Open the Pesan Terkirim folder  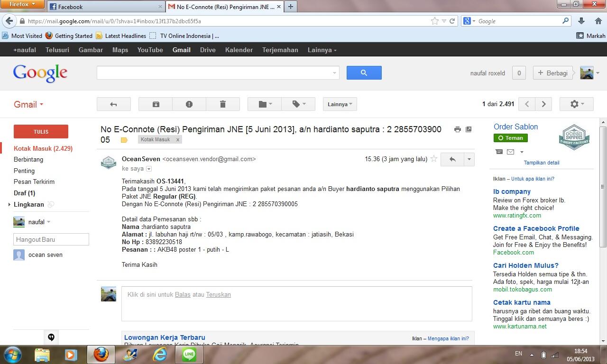34,182
